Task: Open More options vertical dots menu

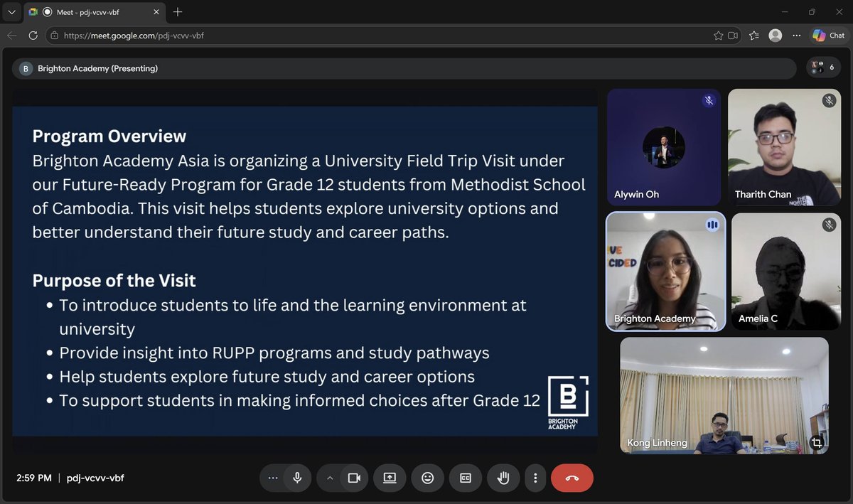Action: point(535,478)
